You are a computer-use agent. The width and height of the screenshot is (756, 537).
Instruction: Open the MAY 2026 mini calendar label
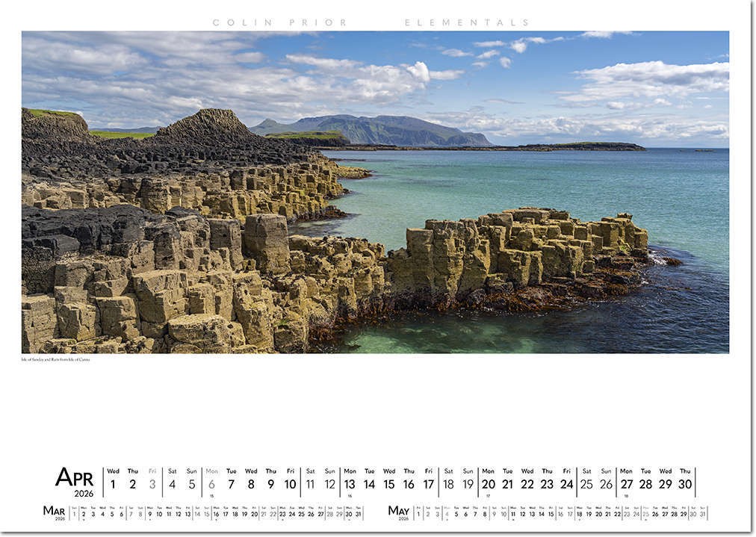pyautogui.click(x=398, y=511)
